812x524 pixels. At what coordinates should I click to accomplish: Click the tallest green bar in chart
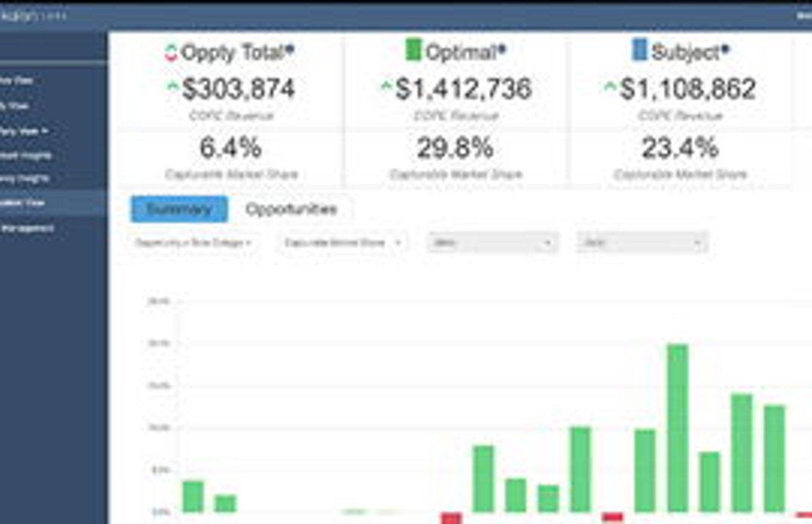click(x=678, y=428)
